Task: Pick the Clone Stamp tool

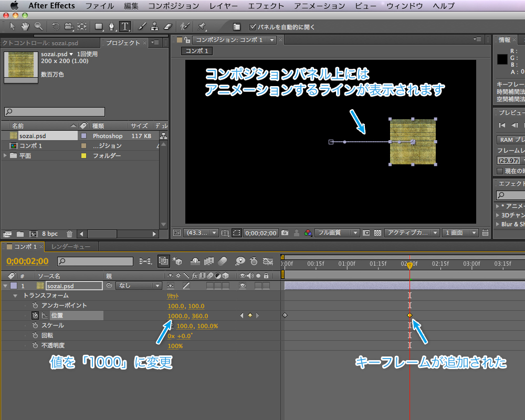Action: tap(155, 26)
